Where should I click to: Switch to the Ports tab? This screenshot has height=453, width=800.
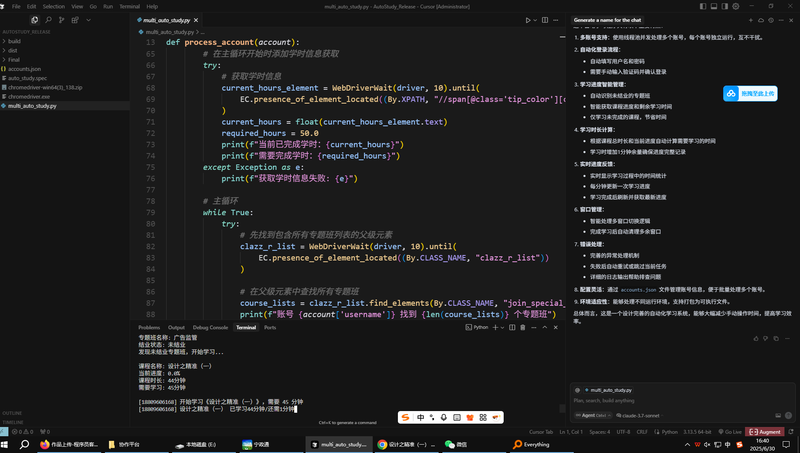tap(270, 328)
